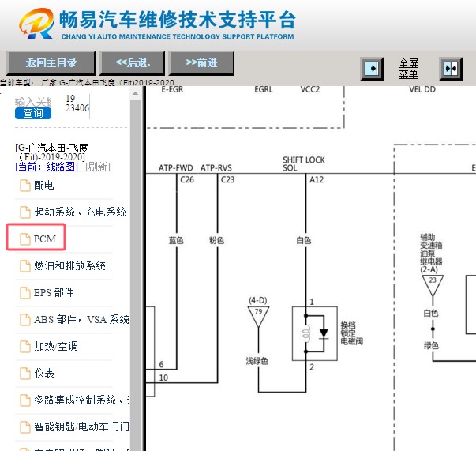Image resolution: width=476 pixels, height=451 pixels.
Task: Open the PCM tree item
Action: click(x=45, y=239)
